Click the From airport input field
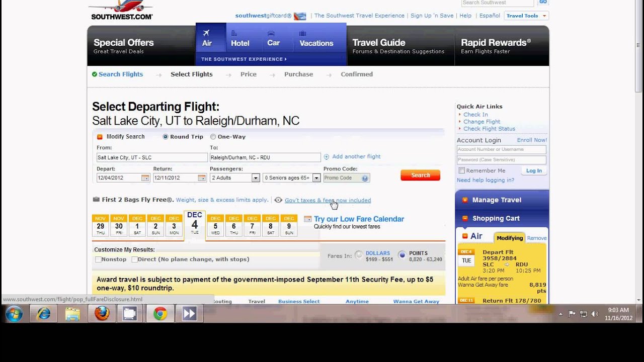644x362 pixels. [152, 157]
